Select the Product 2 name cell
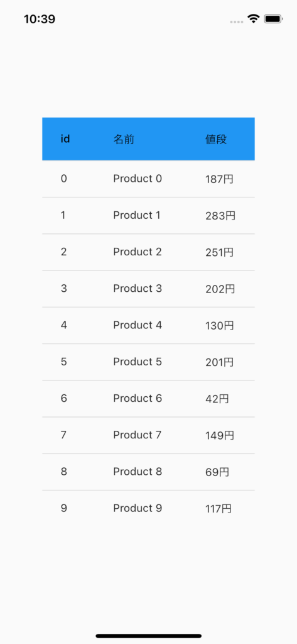 click(x=138, y=252)
